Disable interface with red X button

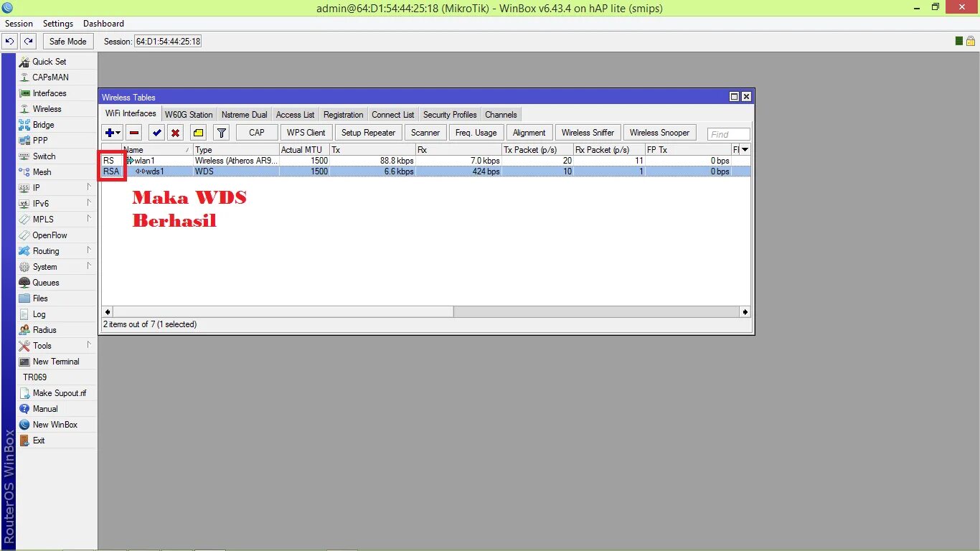tap(175, 133)
